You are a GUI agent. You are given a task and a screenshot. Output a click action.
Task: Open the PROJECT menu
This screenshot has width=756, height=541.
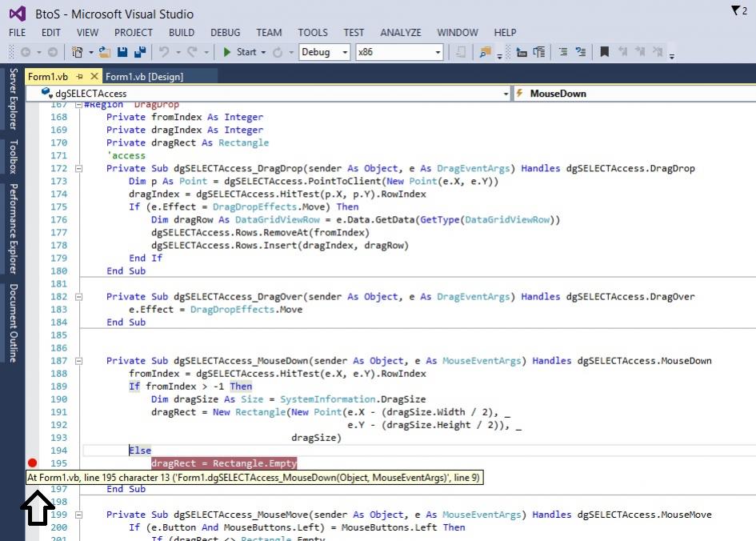(x=134, y=32)
